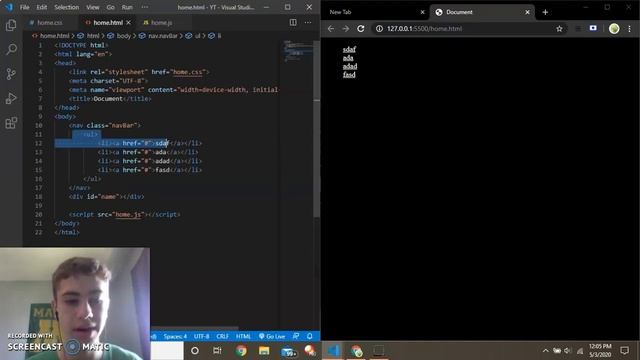Click the 'ada' link in browser page
640x360 pixels.
pyautogui.click(x=348, y=58)
